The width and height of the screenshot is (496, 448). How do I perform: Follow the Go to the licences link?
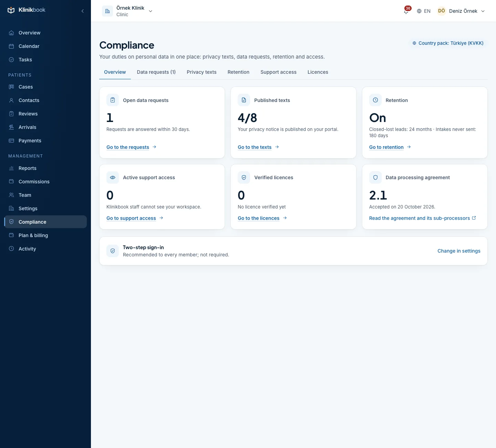pos(262,218)
